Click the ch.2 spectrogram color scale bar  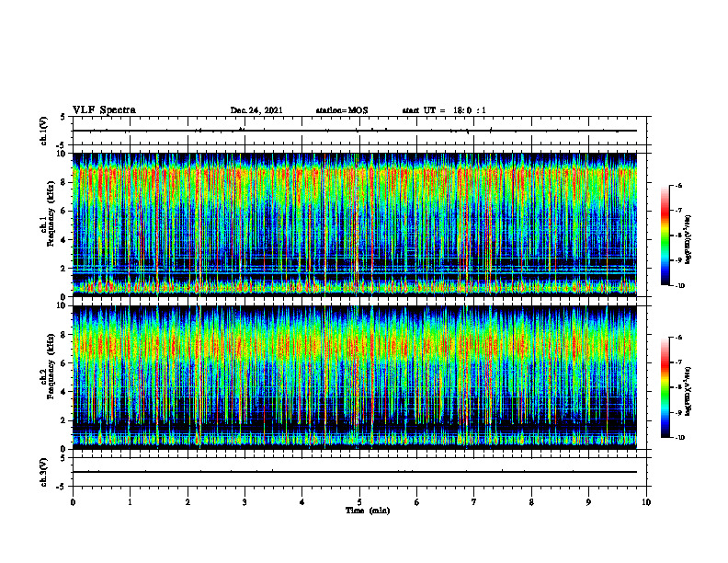pyautogui.click(x=665, y=387)
